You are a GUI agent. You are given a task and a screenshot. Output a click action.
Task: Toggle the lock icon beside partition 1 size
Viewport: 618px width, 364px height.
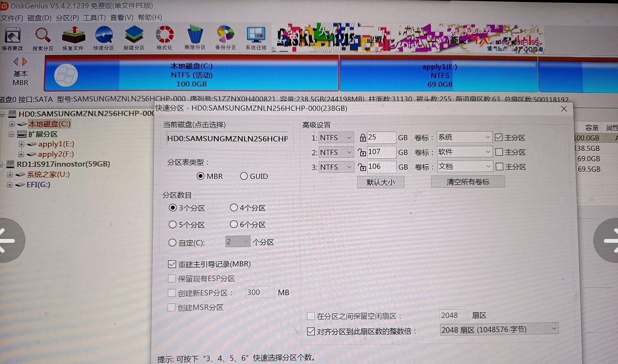[x=363, y=137]
